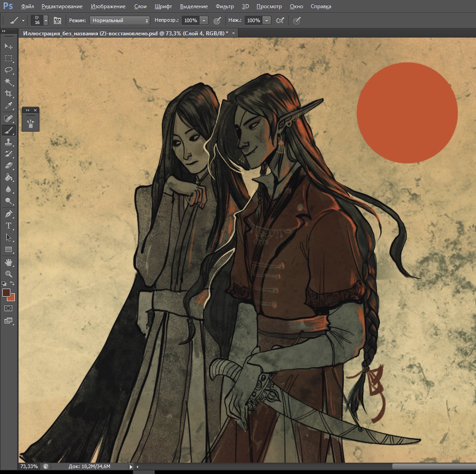Viewport: 476px width, 474px height.
Task: Toggle pressure for size button
Action: [297, 20]
